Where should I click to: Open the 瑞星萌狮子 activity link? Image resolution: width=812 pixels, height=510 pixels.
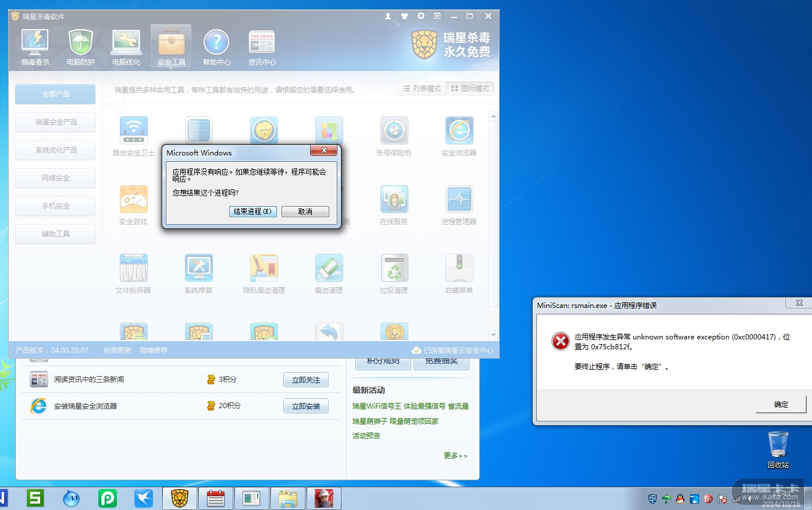tap(396, 421)
